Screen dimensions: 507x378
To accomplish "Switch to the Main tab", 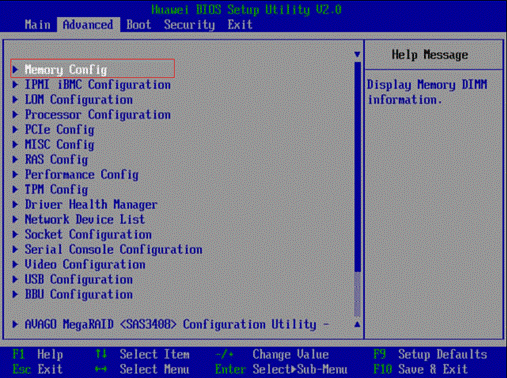I will (x=37, y=25).
